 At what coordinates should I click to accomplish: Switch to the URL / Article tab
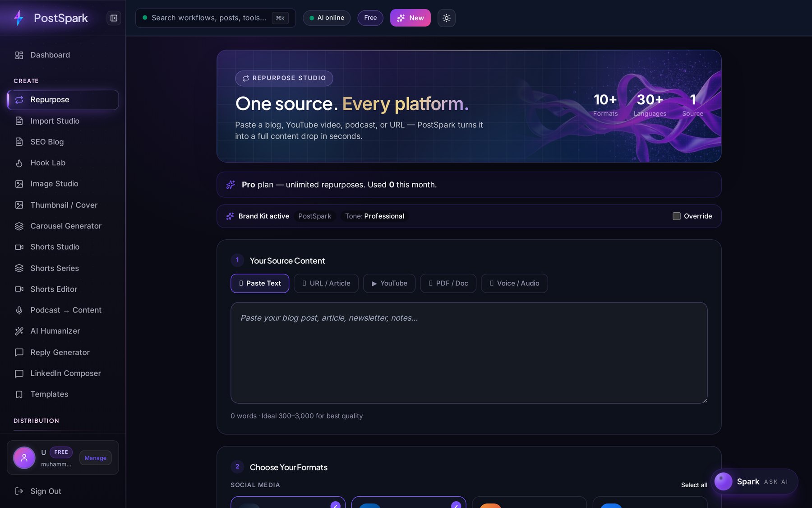pyautogui.click(x=326, y=283)
